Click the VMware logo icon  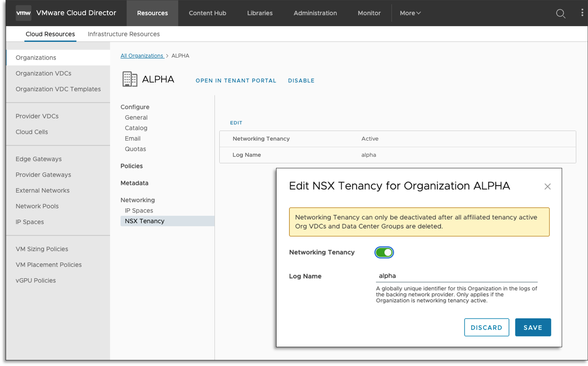[24, 13]
